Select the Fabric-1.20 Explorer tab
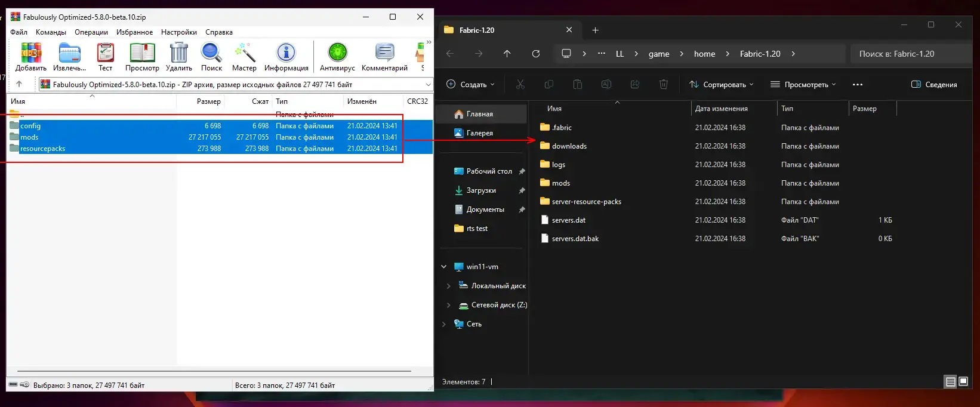This screenshot has width=980, height=407. pos(509,30)
